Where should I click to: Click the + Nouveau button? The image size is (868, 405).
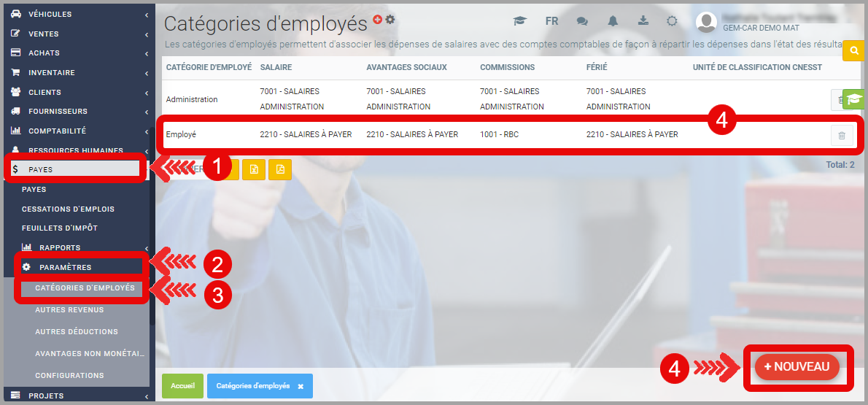tap(797, 367)
